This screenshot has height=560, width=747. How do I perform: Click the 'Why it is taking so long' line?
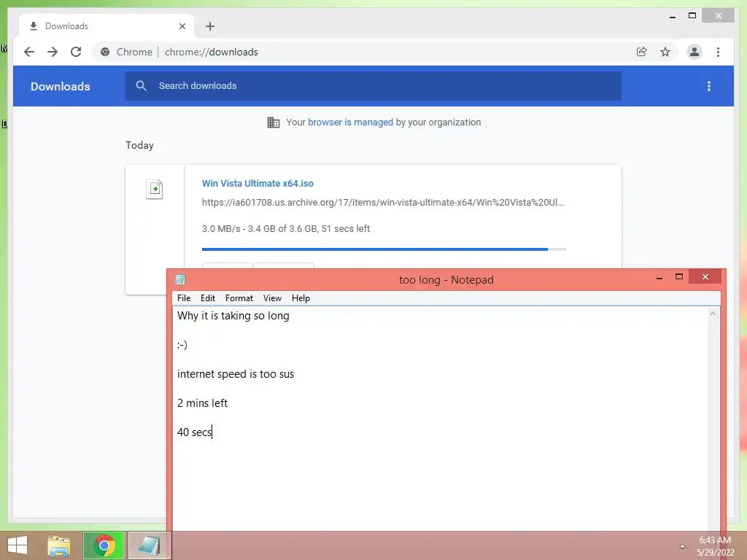233,316
